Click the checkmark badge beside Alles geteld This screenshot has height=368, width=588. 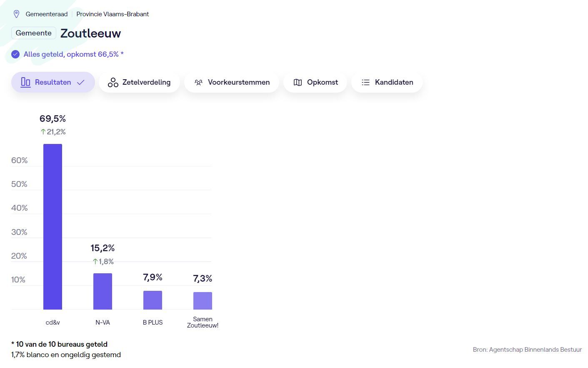point(15,55)
